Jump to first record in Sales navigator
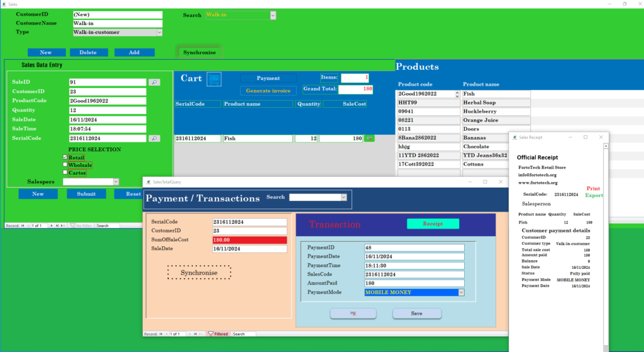The image size is (644, 352). [23, 225]
